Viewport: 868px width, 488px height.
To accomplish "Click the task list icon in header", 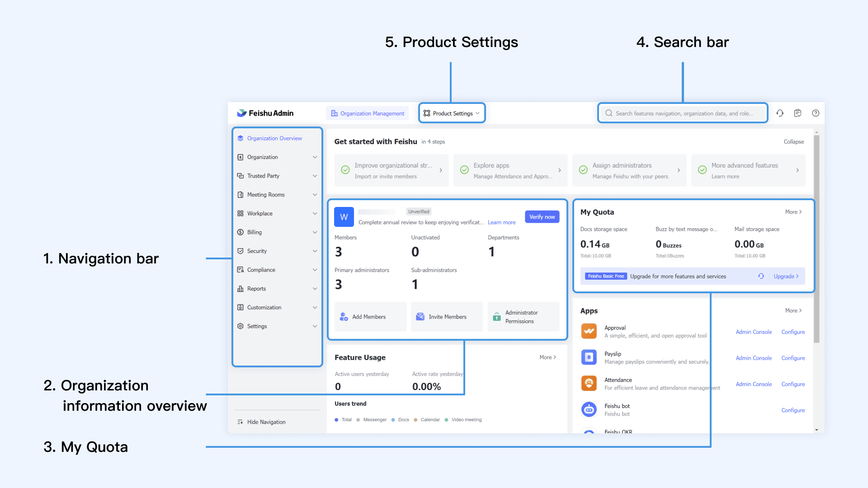I will (797, 113).
